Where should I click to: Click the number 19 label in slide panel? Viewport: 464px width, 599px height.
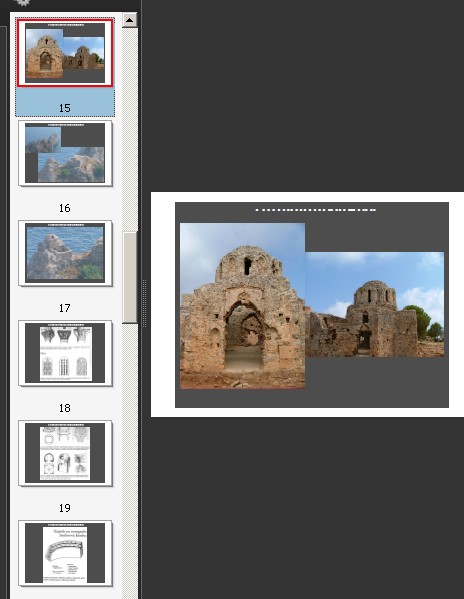point(65,508)
